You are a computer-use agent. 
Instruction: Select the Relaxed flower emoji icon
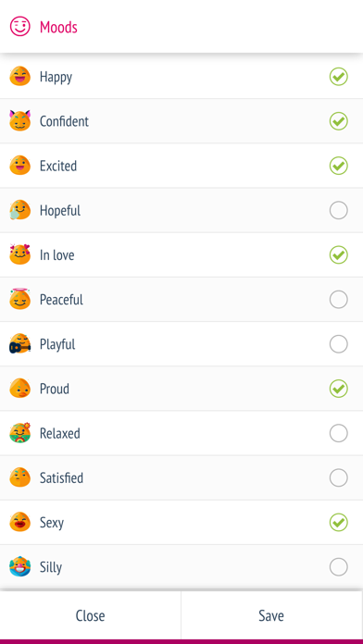pos(19,433)
